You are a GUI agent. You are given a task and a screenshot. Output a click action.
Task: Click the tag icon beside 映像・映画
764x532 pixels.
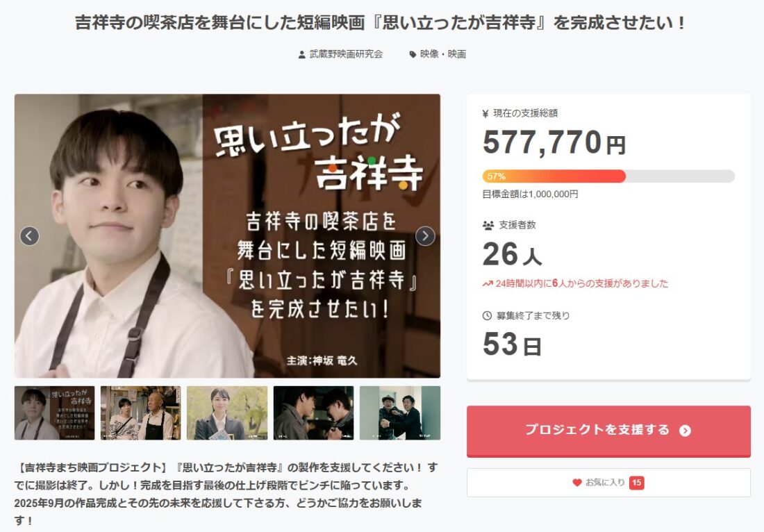(x=413, y=55)
